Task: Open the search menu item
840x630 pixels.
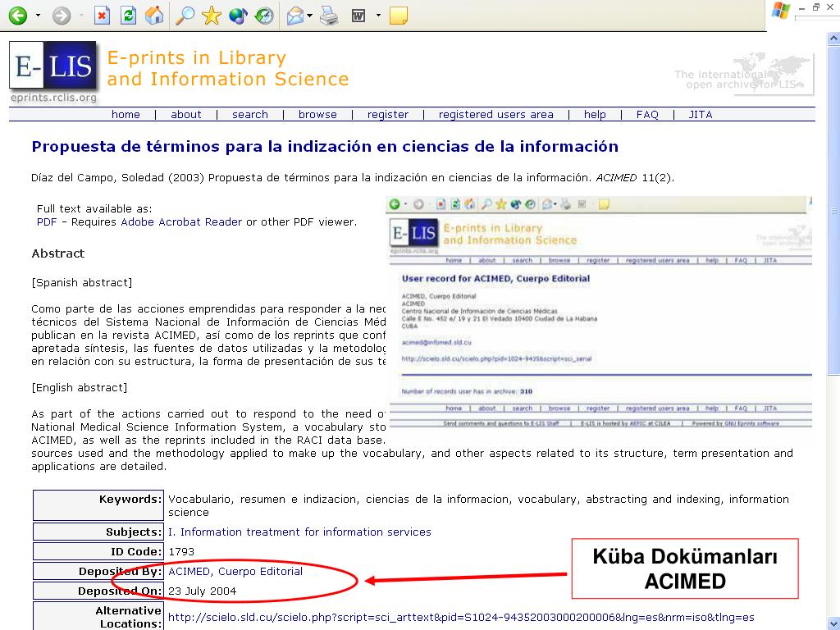Action: pyautogui.click(x=250, y=114)
